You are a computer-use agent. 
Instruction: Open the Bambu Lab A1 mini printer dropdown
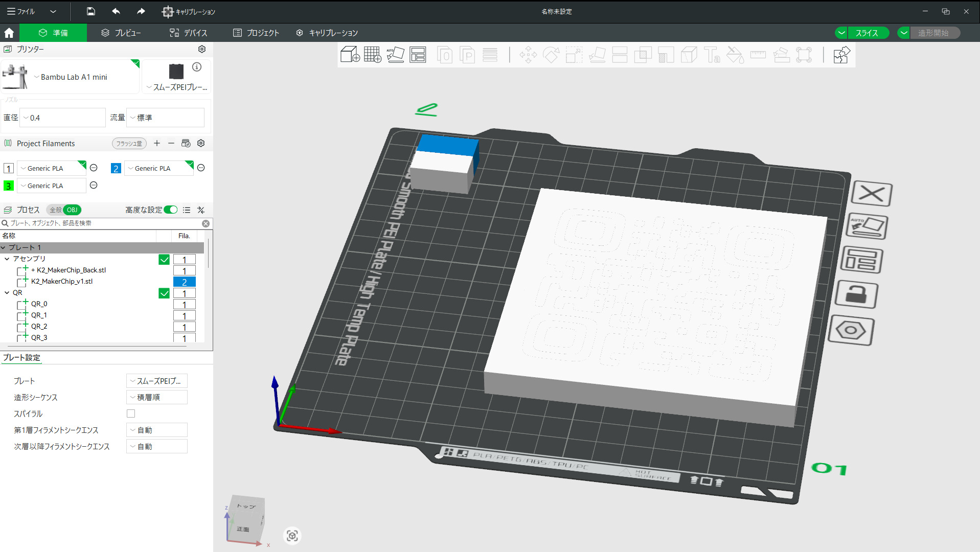71,77
